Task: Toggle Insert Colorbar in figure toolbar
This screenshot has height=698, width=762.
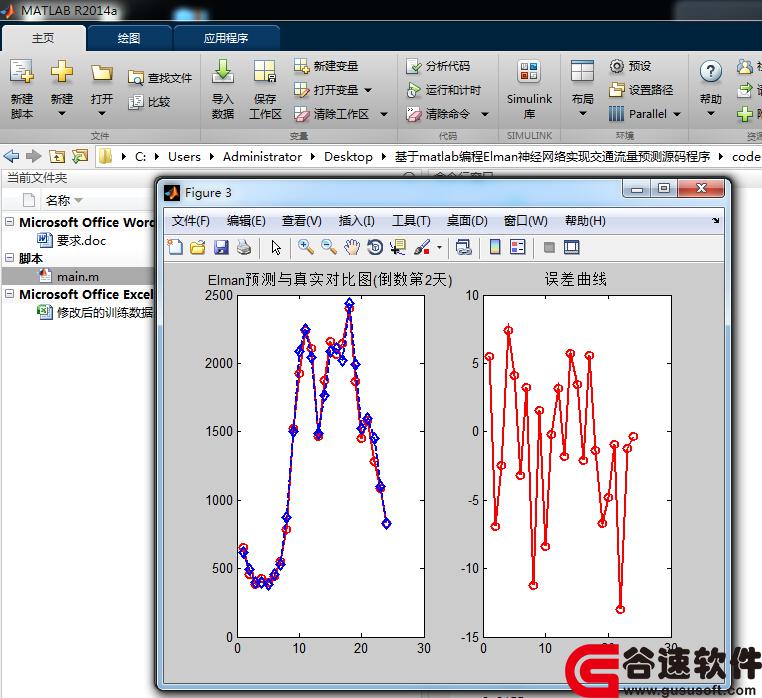Action: pyautogui.click(x=495, y=247)
